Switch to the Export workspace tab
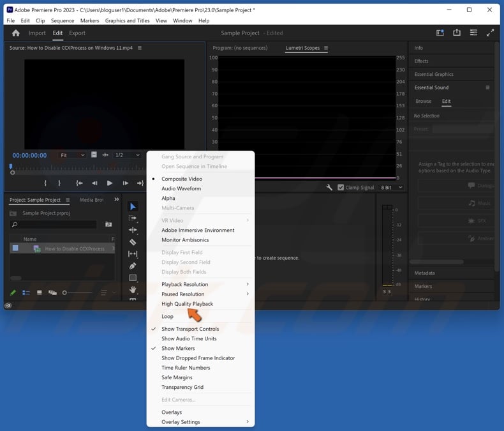The height and width of the screenshot is (431, 504). click(77, 33)
